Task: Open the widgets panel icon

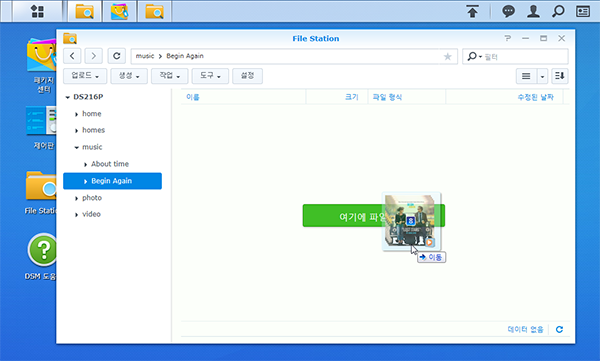Action: pos(583,11)
